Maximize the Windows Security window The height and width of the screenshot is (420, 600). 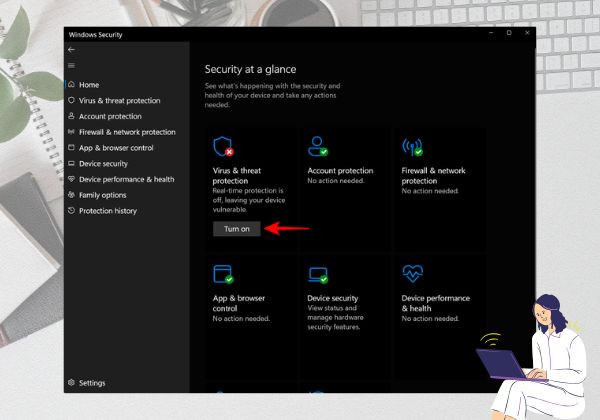pos(509,33)
